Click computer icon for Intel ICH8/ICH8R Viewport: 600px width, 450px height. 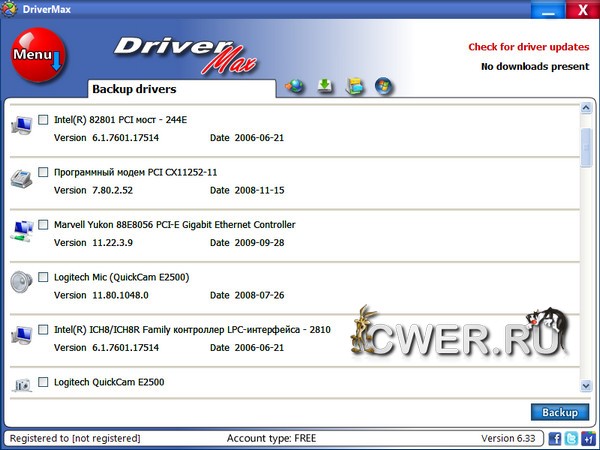[x=22, y=335]
